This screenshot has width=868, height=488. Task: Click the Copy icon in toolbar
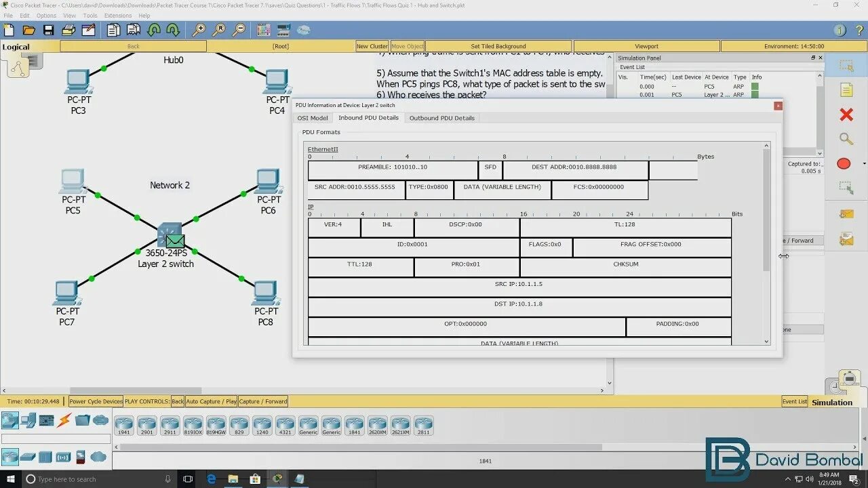pyautogui.click(x=113, y=30)
